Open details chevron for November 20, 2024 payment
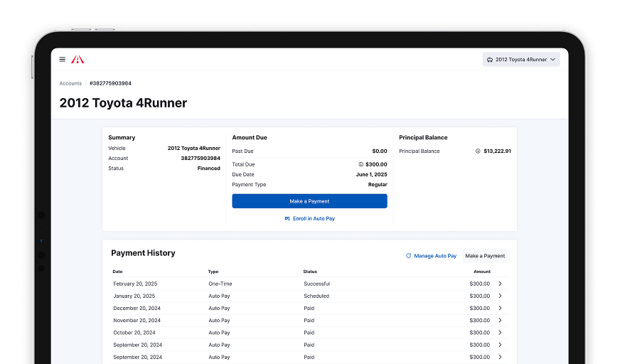 click(500, 321)
